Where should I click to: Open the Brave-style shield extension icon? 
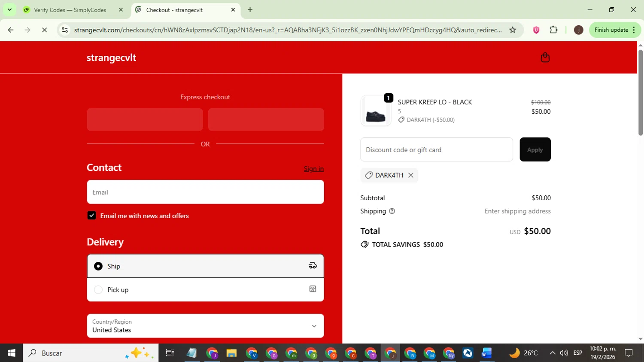[x=536, y=30]
